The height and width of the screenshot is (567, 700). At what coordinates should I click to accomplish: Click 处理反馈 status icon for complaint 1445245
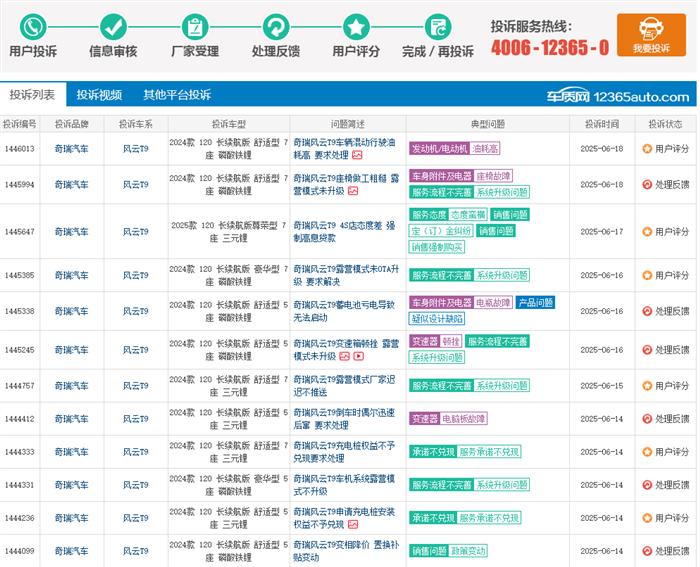647,350
